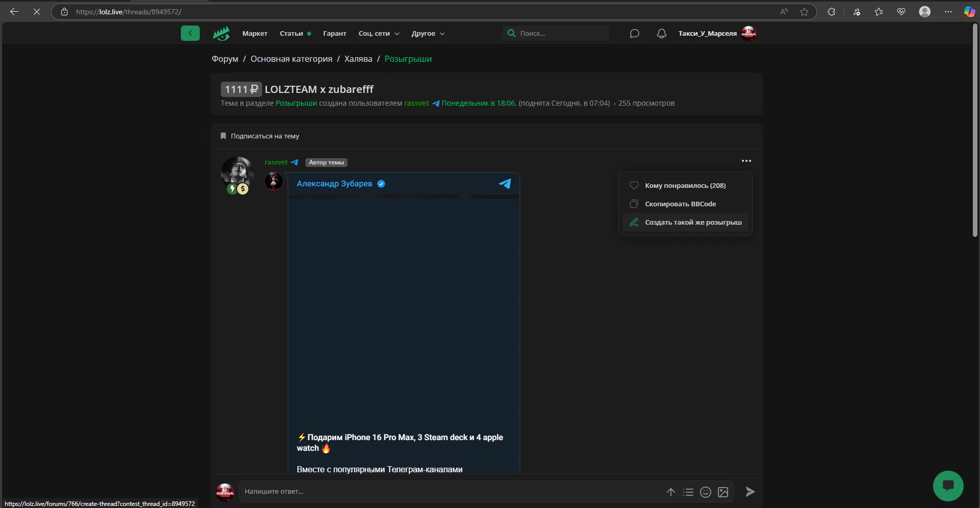Click the page vertical scrollbar
The image size is (980, 508).
[x=975, y=130]
